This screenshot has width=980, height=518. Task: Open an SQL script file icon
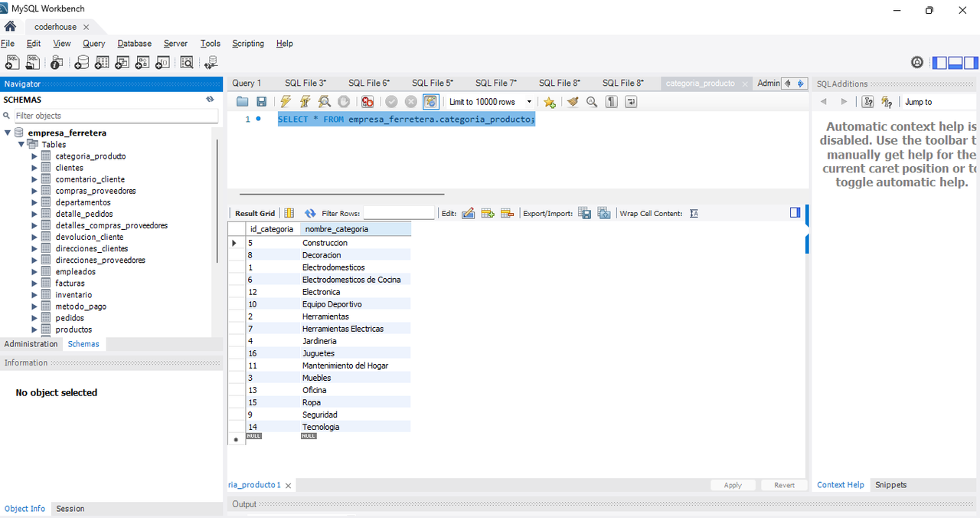click(x=33, y=62)
